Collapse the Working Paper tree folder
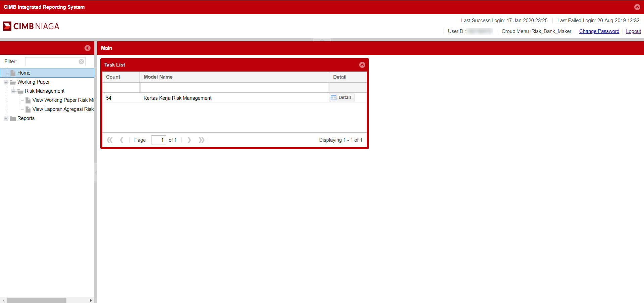644x303 pixels. click(6, 82)
